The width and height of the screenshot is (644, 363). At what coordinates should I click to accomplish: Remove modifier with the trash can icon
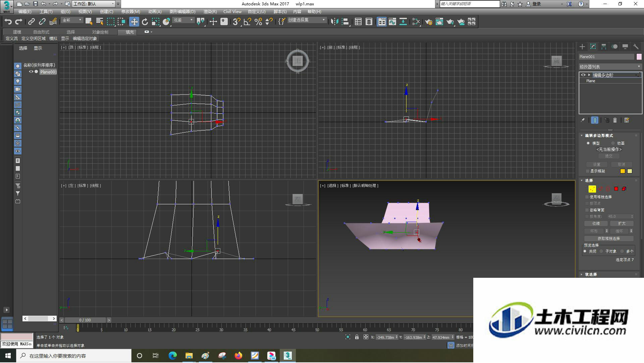(615, 120)
